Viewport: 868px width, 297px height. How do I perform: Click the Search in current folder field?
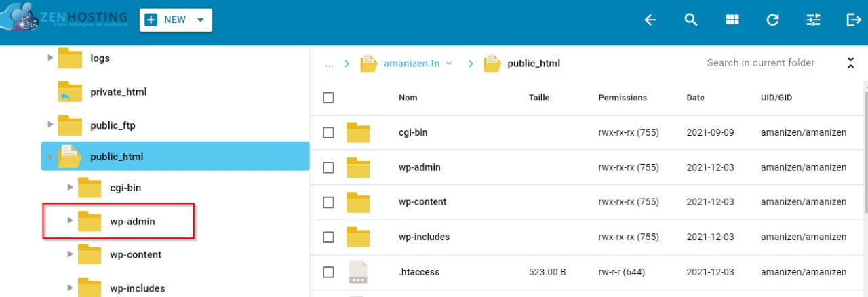760,63
